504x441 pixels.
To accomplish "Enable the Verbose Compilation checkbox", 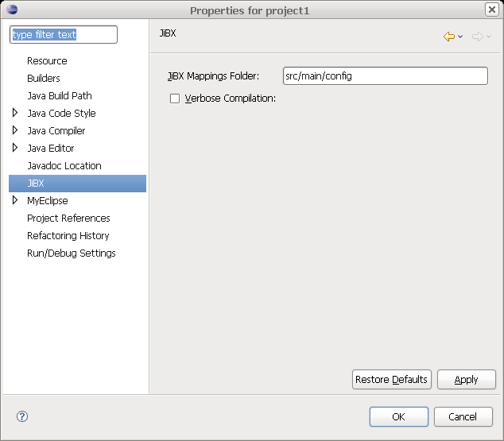I will tap(175, 99).
